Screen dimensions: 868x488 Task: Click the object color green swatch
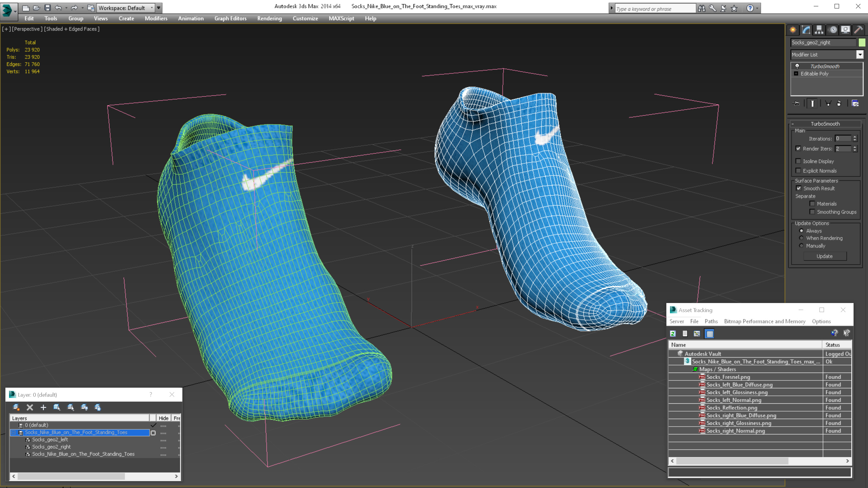[x=862, y=42]
